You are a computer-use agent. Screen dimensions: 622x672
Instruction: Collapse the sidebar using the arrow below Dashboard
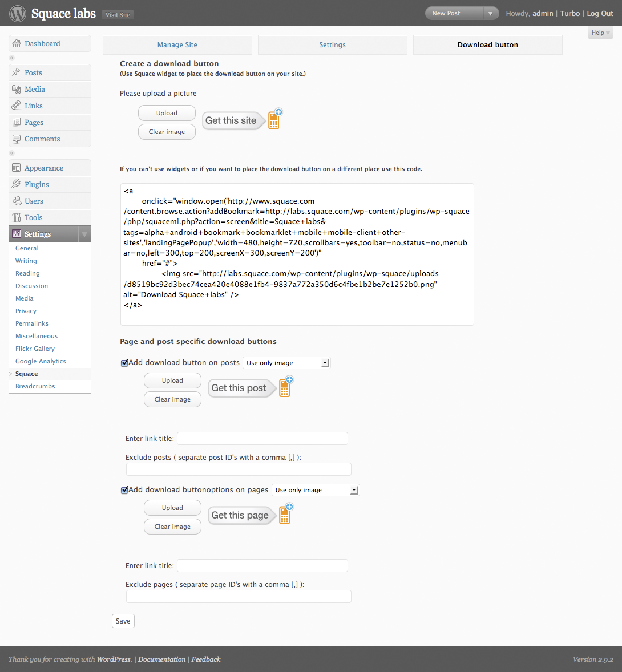coord(11,58)
